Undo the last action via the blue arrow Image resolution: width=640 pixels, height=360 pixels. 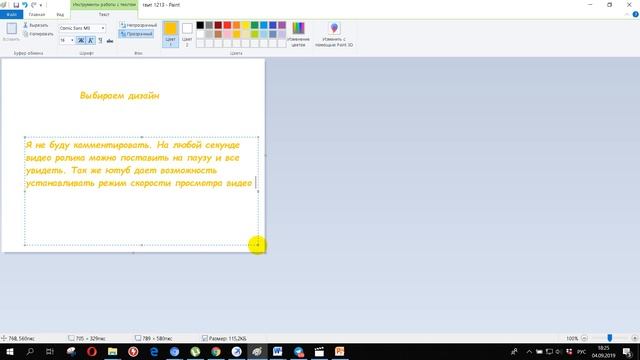click(25, 5)
